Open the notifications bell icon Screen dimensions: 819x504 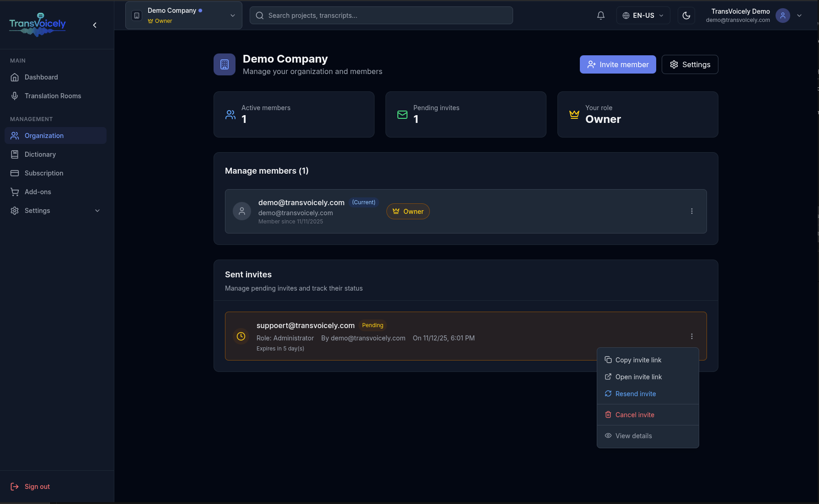[600, 15]
